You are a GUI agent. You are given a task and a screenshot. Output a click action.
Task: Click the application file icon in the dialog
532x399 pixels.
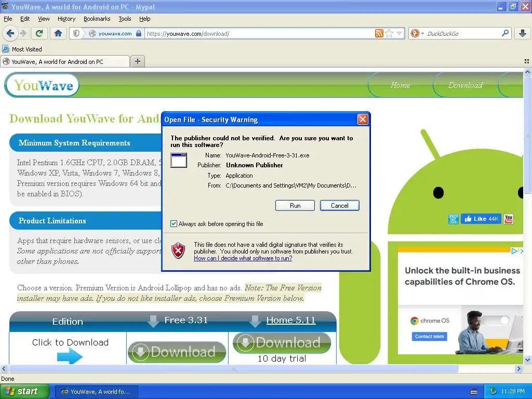coord(179,160)
